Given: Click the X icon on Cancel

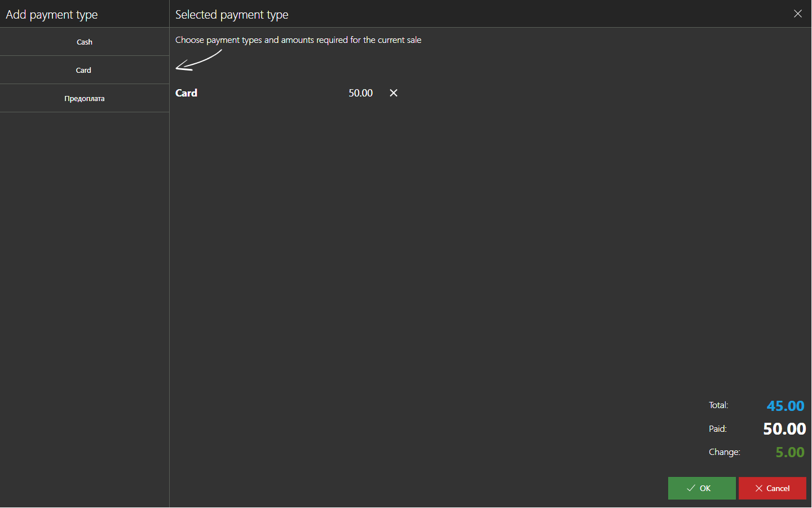Looking at the screenshot, I should 759,488.
